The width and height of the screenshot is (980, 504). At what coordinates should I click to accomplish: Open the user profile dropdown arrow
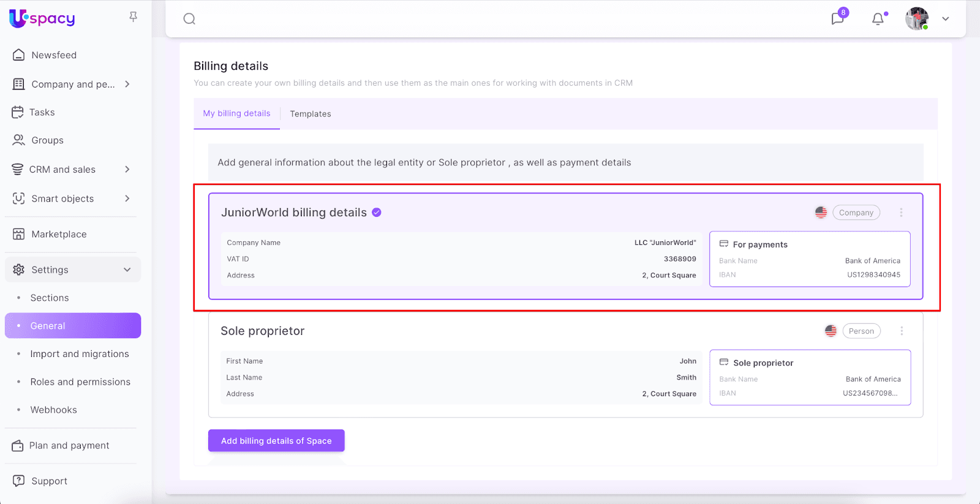(945, 19)
